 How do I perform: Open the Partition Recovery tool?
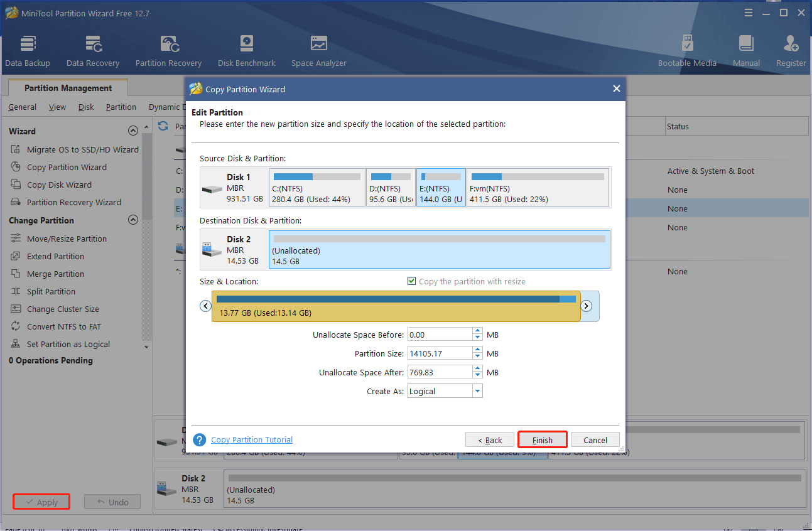(168, 51)
